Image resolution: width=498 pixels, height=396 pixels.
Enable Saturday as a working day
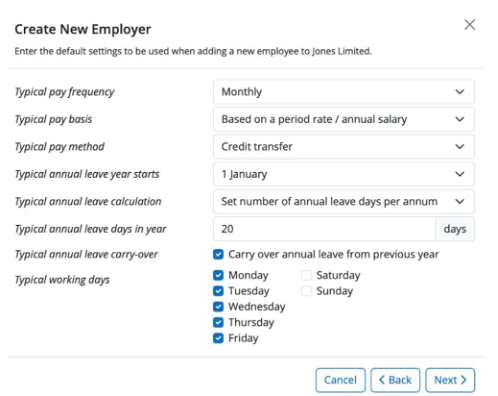click(x=306, y=275)
